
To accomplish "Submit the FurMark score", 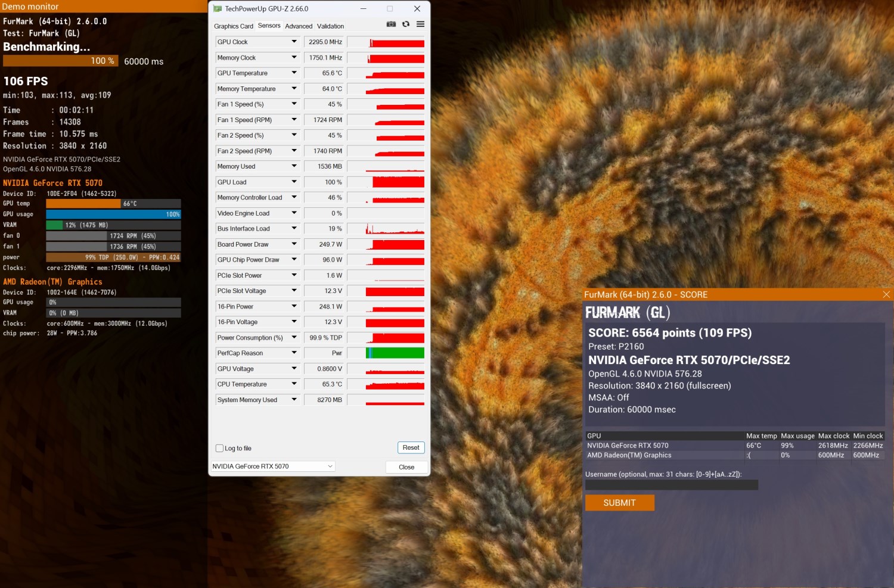I will [x=620, y=503].
